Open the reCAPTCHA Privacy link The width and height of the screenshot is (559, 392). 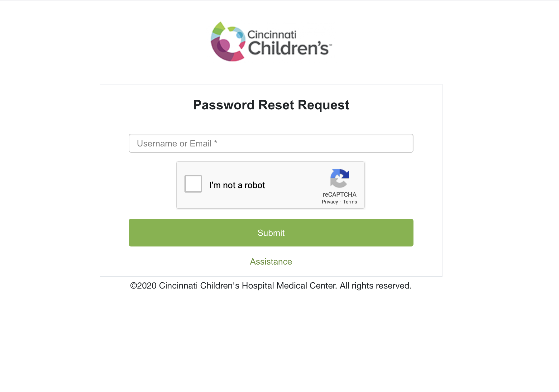pos(330,202)
